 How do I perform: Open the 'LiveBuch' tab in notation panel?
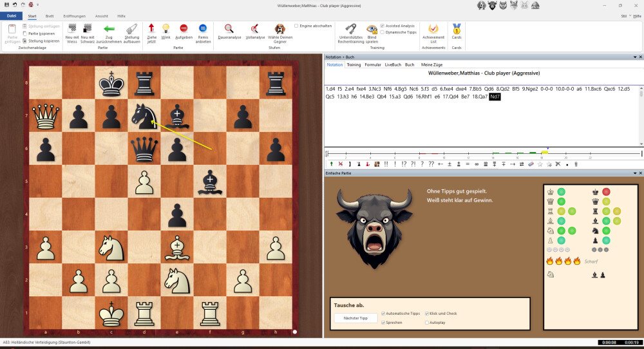pos(393,64)
